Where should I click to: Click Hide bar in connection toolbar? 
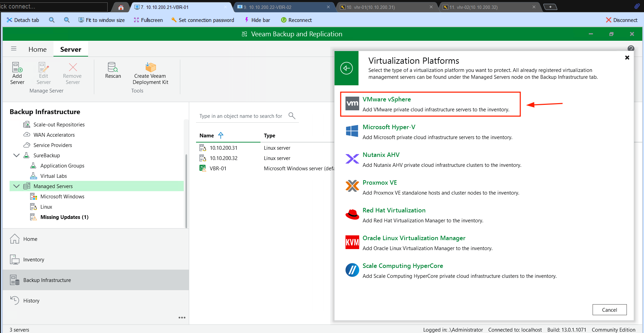[257, 20]
